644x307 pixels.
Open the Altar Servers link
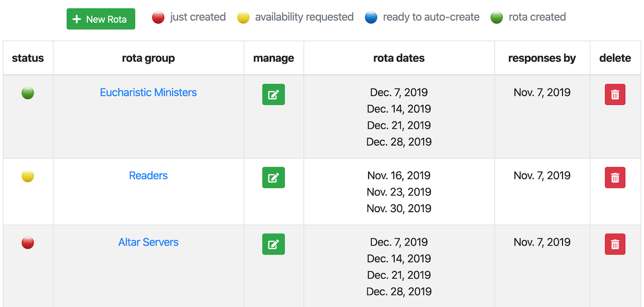tap(148, 242)
